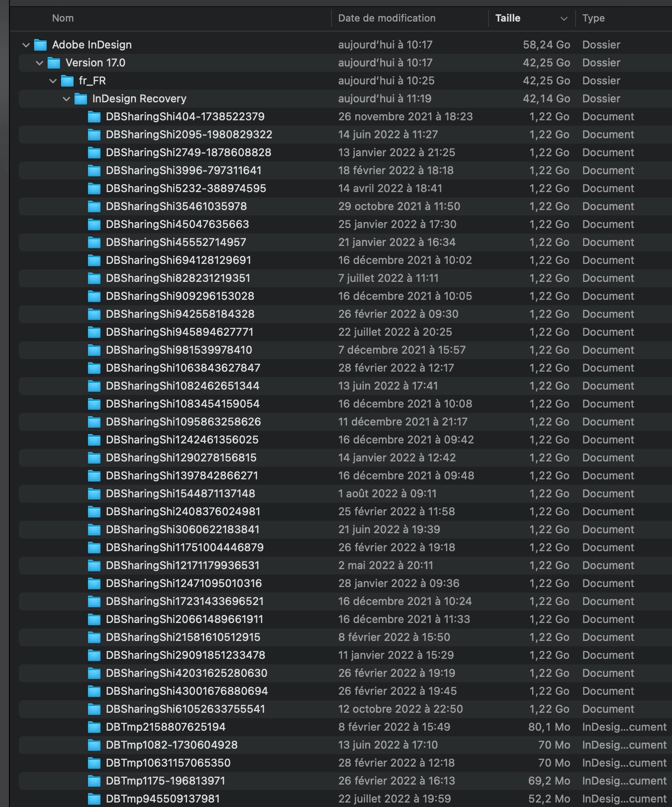Viewport: 672px width, 807px height.
Task: Click icon of DBSharingShi942558184328
Action: (x=94, y=314)
